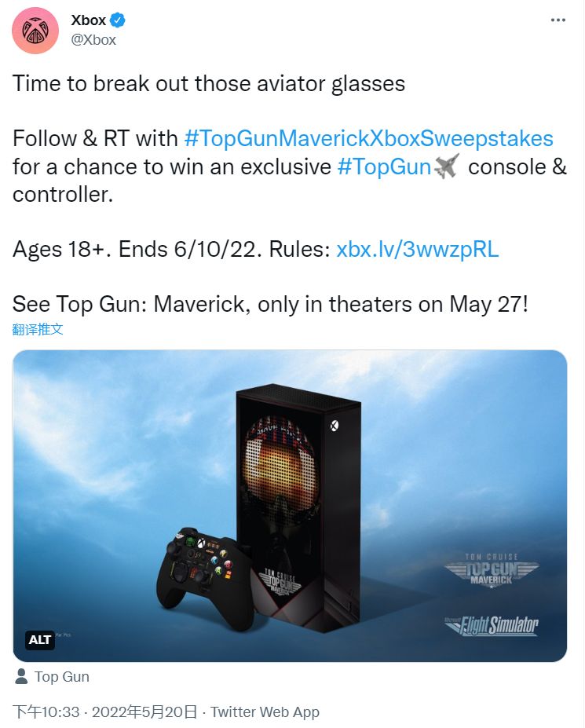Viewport: 585px width, 728px height.
Task: Click the Flight Simulator logo in the image
Action: tap(491, 624)
